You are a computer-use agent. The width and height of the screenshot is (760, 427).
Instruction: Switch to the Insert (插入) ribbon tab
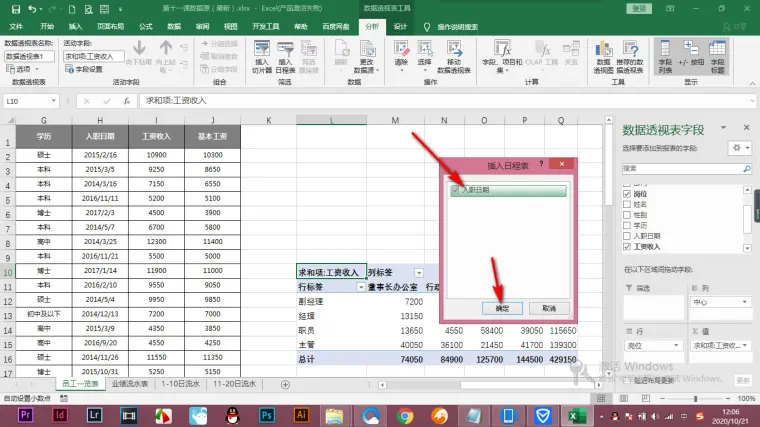pyautogui.click(x=75, y=27)
